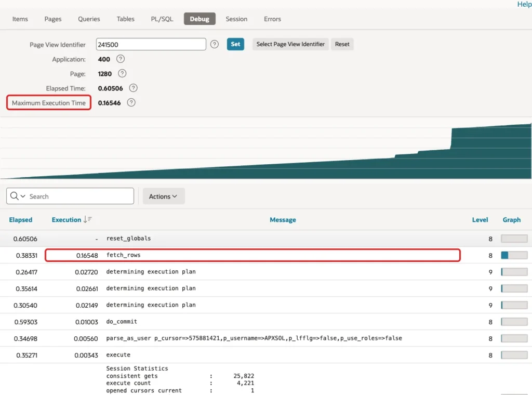Click the Reset button
Image resolution: width=532 pixels, height=395 pixels.
(342, 44)
